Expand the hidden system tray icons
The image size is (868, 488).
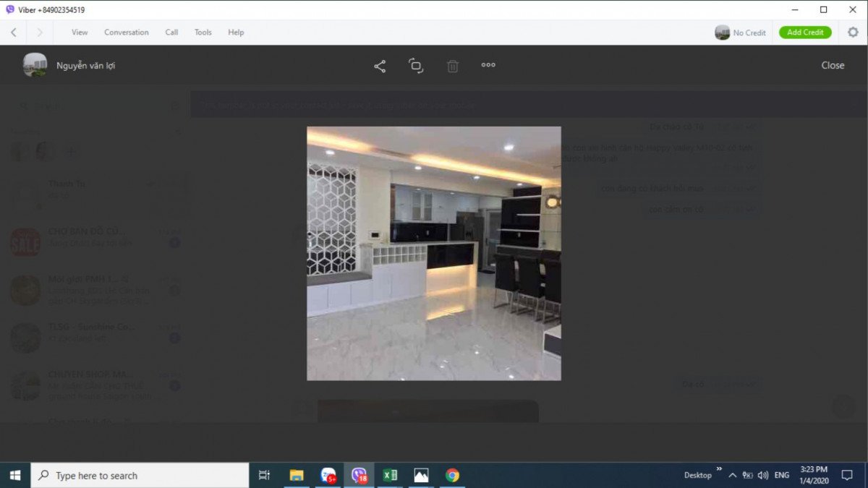click(x=732, y=475)
